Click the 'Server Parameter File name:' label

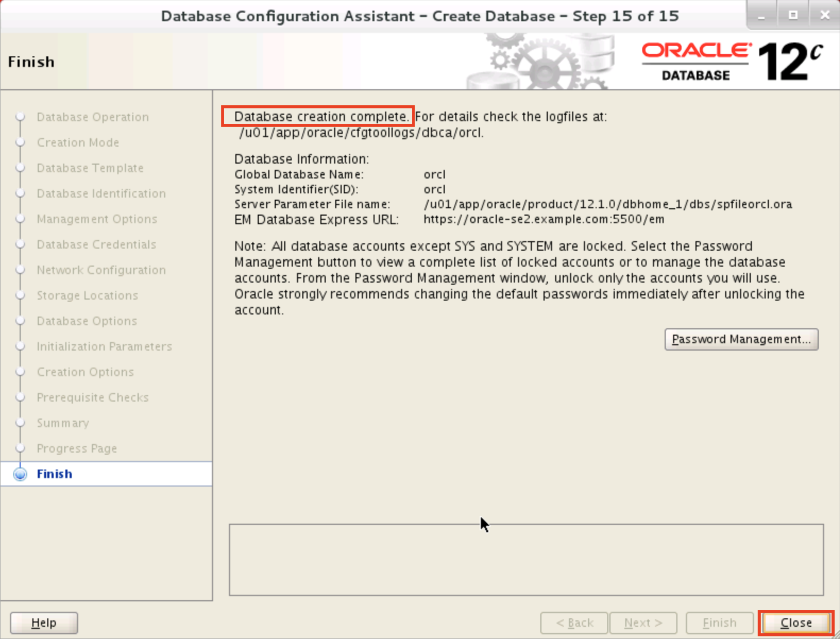312,204
